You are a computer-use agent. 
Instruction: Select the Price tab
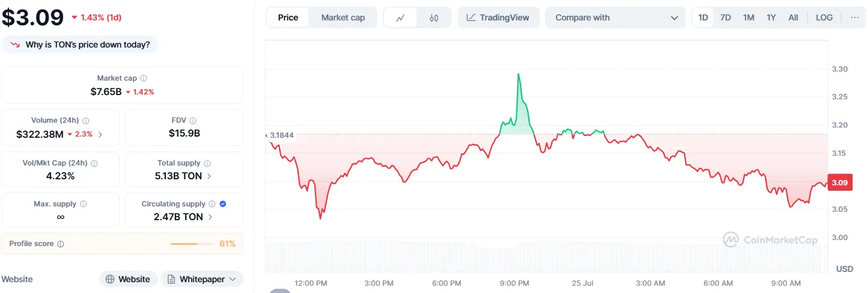point(288,17)
